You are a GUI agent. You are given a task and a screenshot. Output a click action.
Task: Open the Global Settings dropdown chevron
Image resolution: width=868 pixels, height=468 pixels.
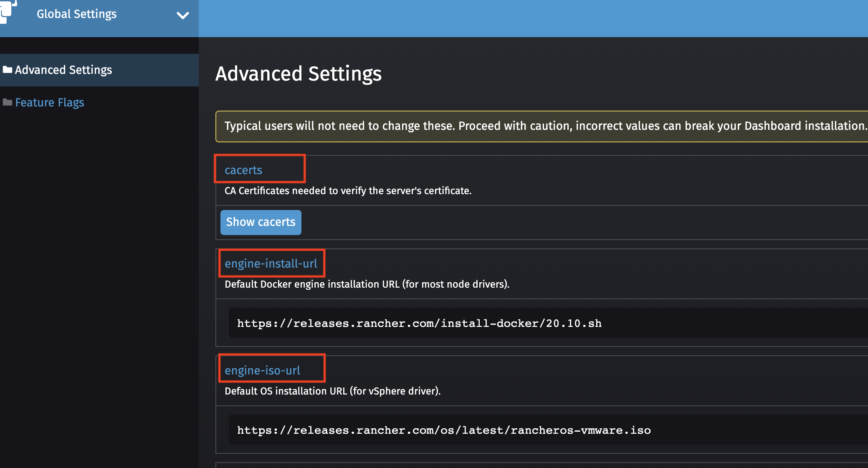182,15
